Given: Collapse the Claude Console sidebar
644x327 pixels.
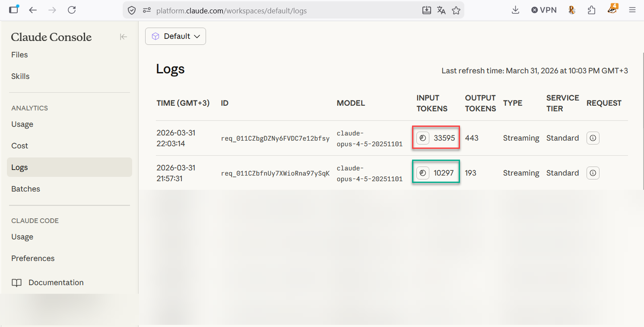Looking at the screenshot, I should [x=124, y=37].
